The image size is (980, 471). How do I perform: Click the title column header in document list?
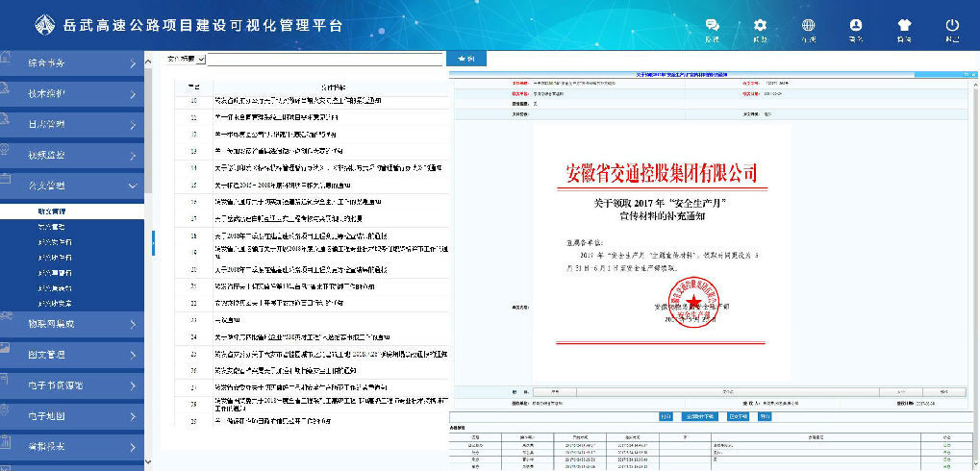point(329,87)
